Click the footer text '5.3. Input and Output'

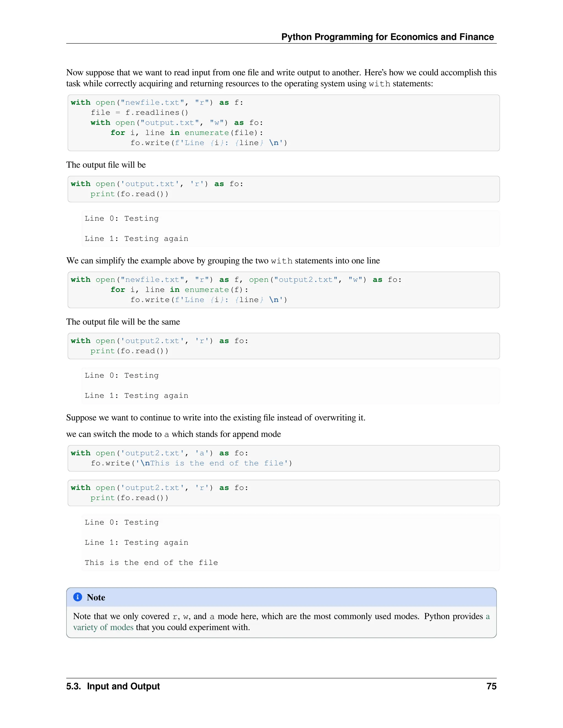point(113,686)
